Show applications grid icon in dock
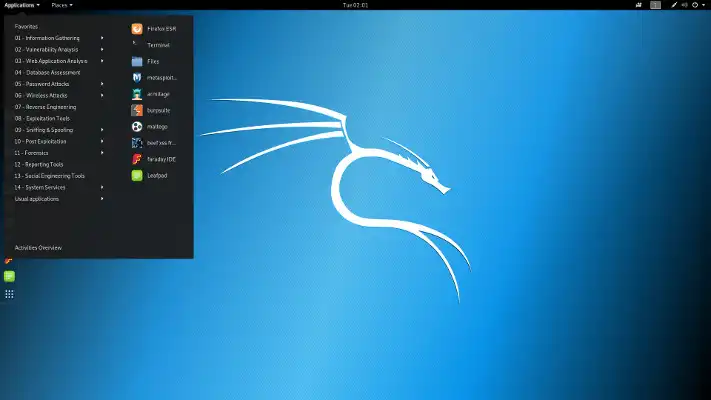 tap(9, 293)
